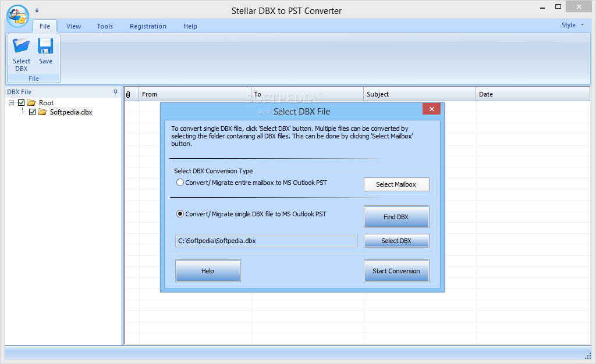Click the Root folder icon
Image resolution: width=596 pixels, height=364 pixels.
31,102
